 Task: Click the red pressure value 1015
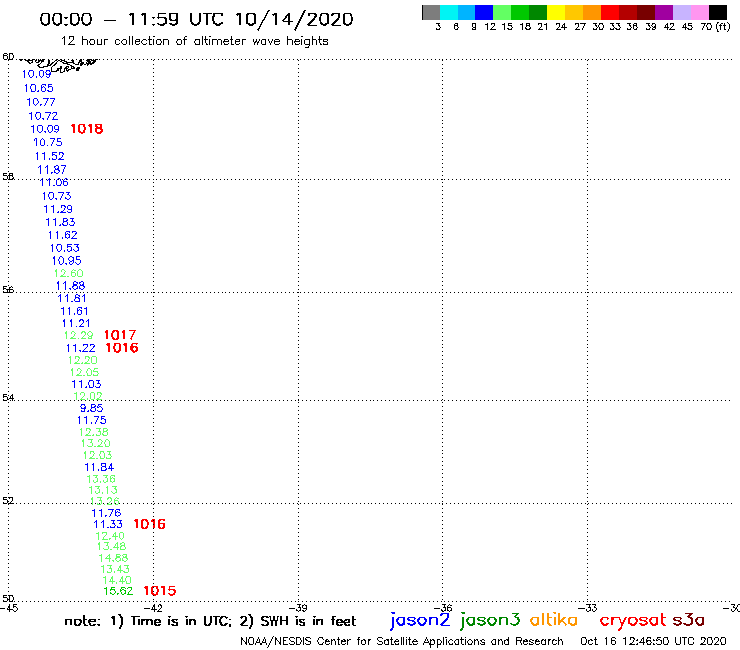point(160,591)
